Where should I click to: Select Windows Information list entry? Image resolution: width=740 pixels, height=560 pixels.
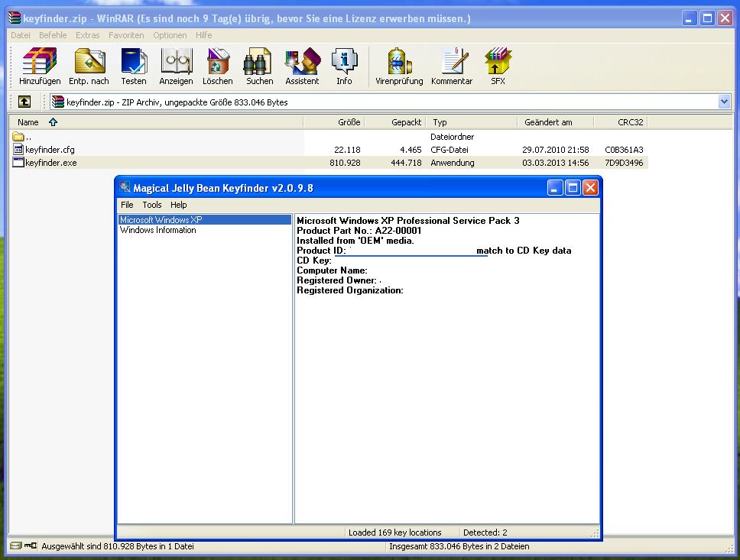click(x=158, y=230)
